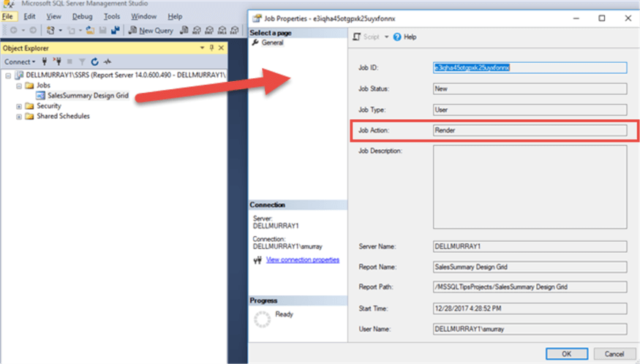Open View connection properties link
Viewport: 640px width, 364px height.
pyautogui.click(x=303, y=259)
